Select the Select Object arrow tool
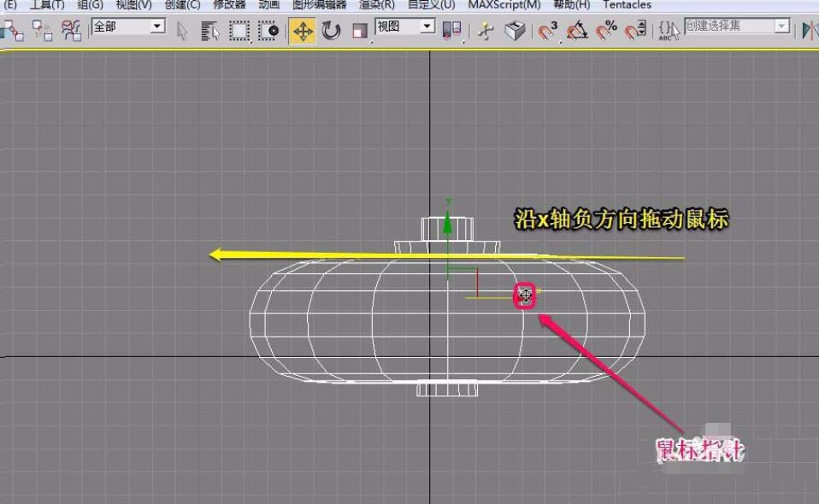The image size is (819, 504). [180, 28]
